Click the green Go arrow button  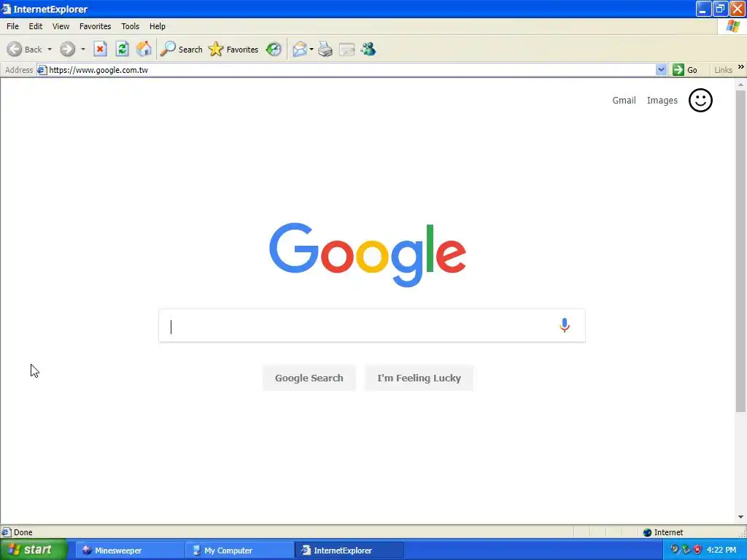pos(678,70)
